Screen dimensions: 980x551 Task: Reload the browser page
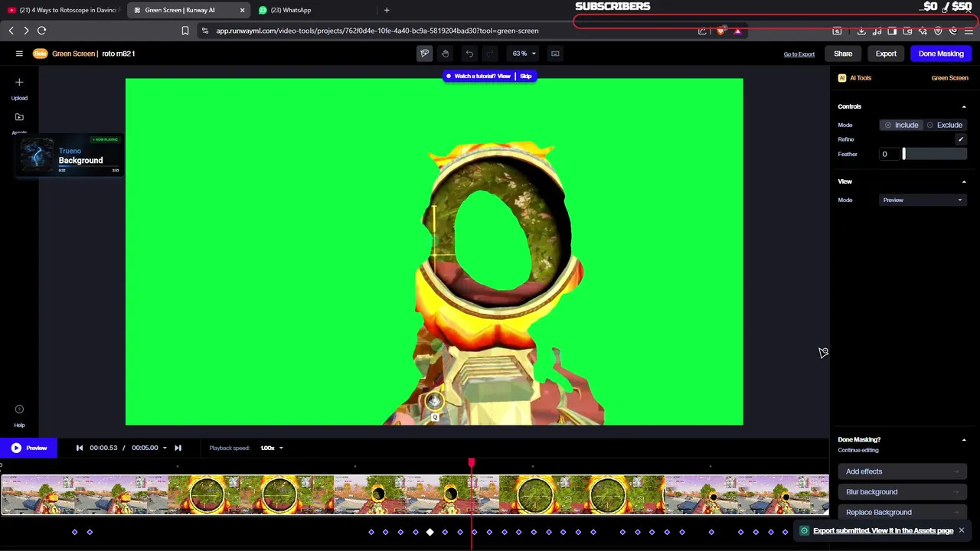41,31
